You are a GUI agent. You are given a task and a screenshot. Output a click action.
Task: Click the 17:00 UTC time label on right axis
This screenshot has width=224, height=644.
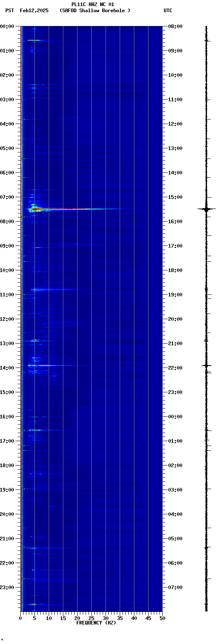coord(175,246)
